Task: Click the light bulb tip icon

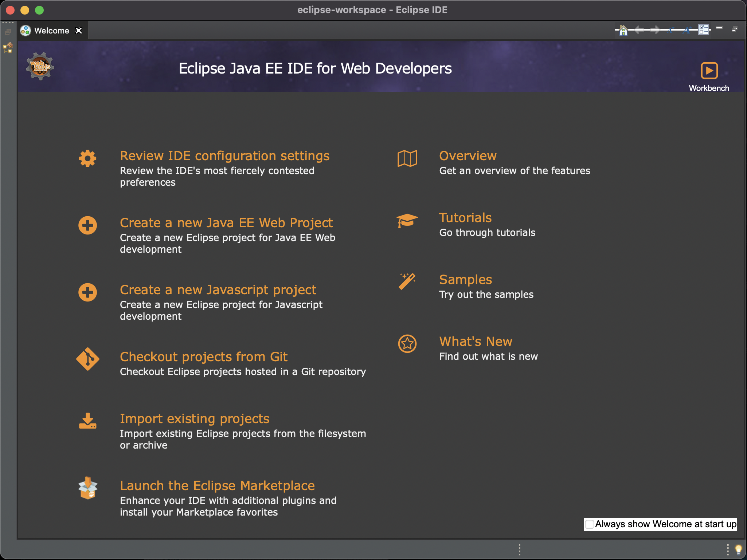Action: tap(738, 549)
